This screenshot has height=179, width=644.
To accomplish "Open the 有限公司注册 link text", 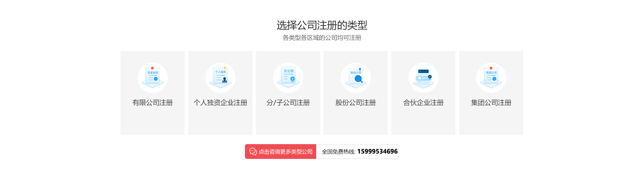I will pos(153,103).
